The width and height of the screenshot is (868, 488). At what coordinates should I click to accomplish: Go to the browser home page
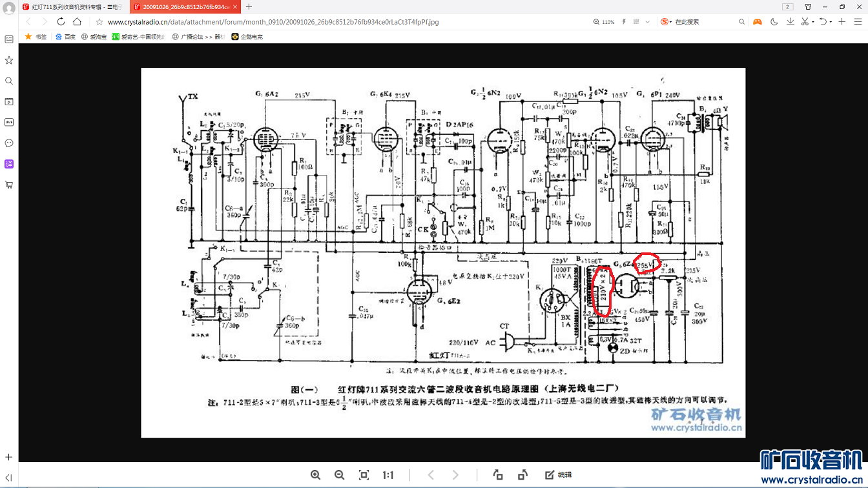coord(77,22)
